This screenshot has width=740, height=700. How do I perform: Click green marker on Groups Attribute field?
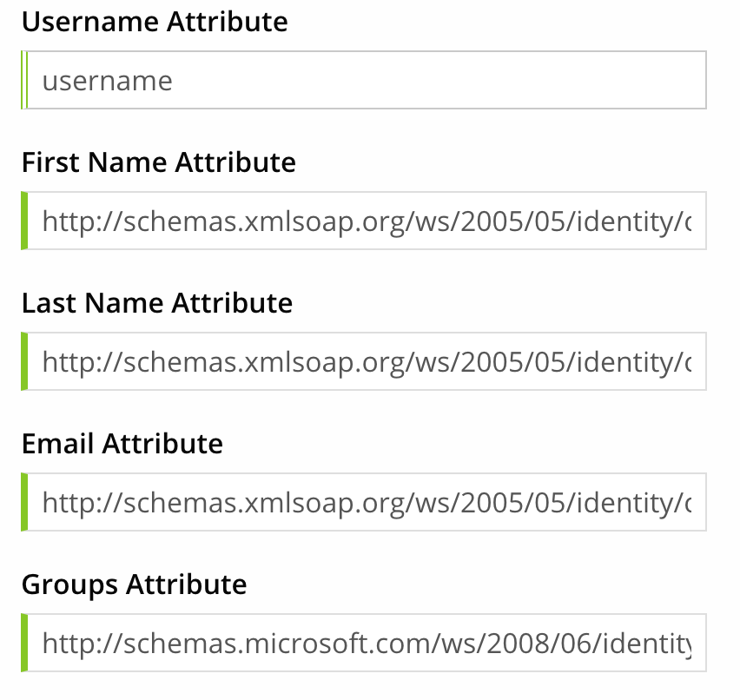click(24, 644)
